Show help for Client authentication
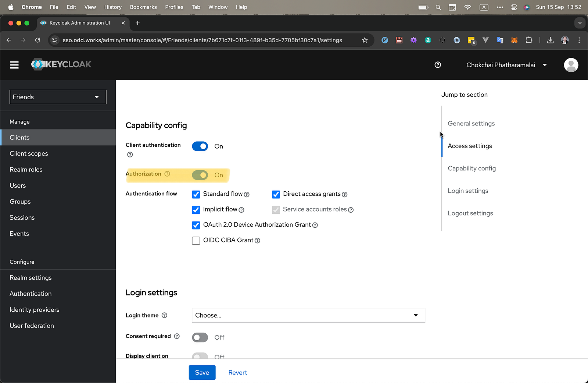The image size is (588, 383). 130,155
